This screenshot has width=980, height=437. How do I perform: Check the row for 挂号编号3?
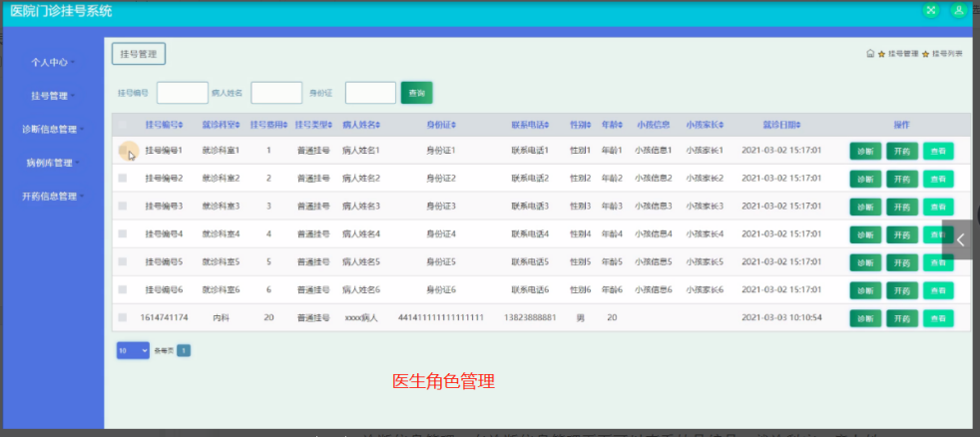click(123, 206)
